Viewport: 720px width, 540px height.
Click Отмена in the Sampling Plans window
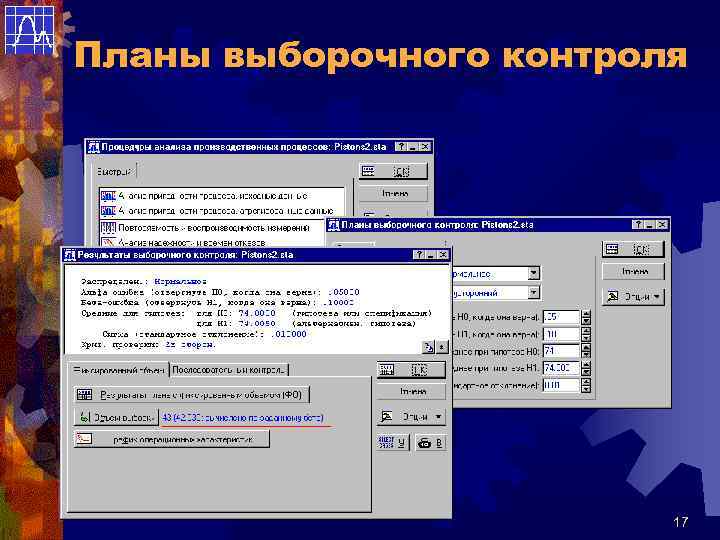633,272
